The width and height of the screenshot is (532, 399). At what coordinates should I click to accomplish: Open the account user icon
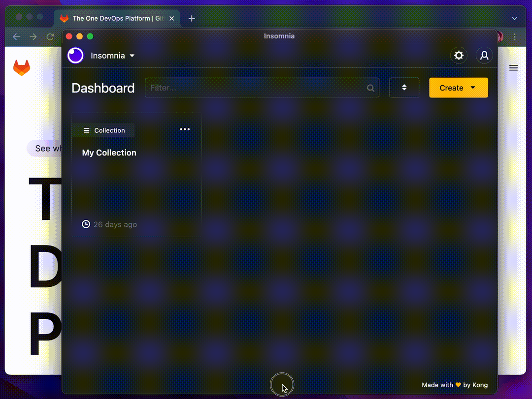click(x=484, y=55)
